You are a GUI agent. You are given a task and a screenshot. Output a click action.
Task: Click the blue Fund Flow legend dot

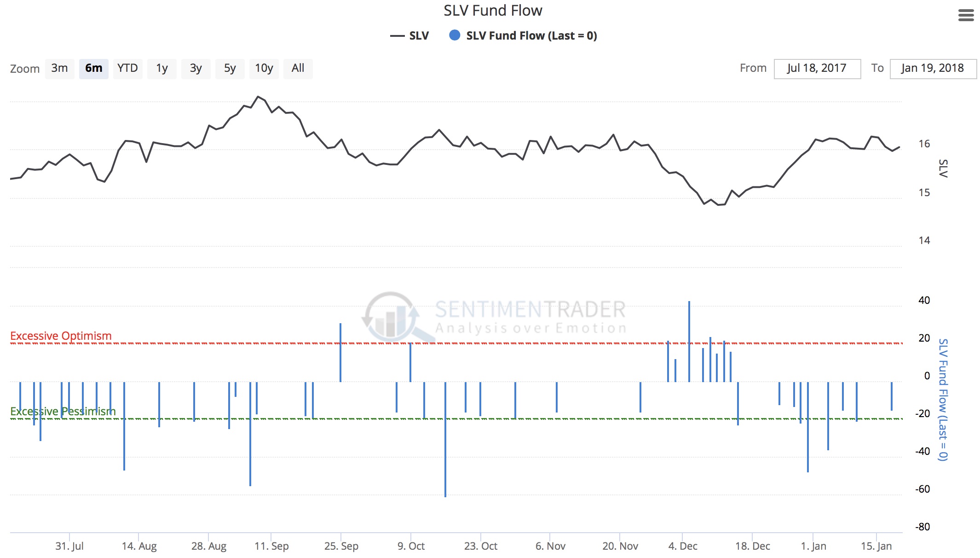(x=455, y=35)
